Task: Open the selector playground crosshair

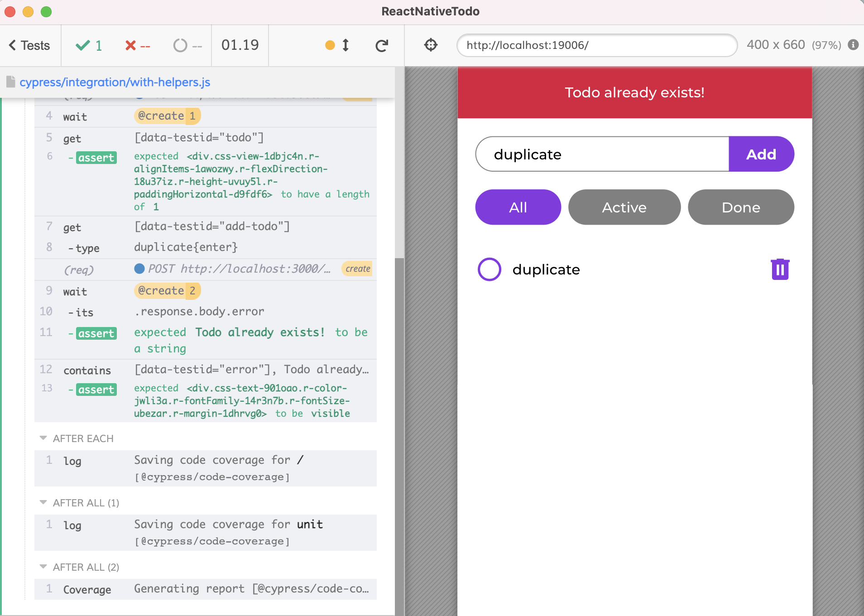Action: click(x=431, y=45)
